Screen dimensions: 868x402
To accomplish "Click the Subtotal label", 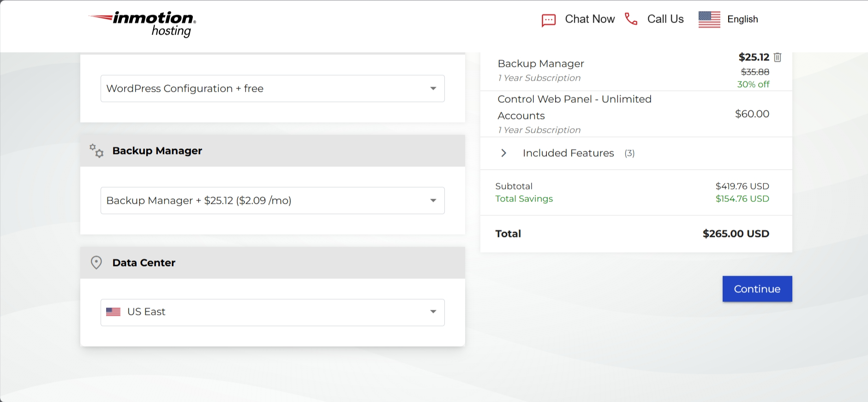I will tap(514, 186).
